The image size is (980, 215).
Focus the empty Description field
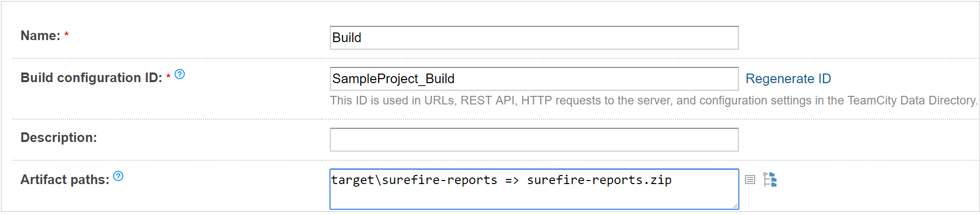tap(534, 140)
